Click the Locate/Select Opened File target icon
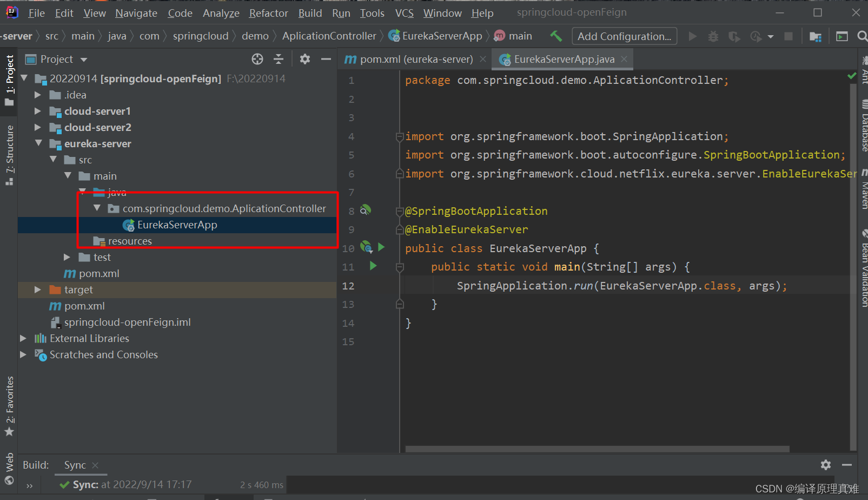The width and height of the screenshot is (868, 500). point(257,59)
